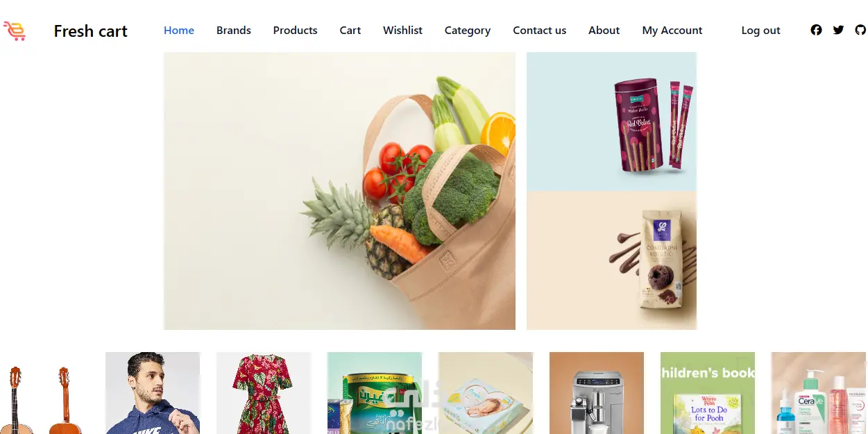The width and height of the screenshot is (868, 434).
Task: Open the GitHub icon link
Action: coord(860,30)
